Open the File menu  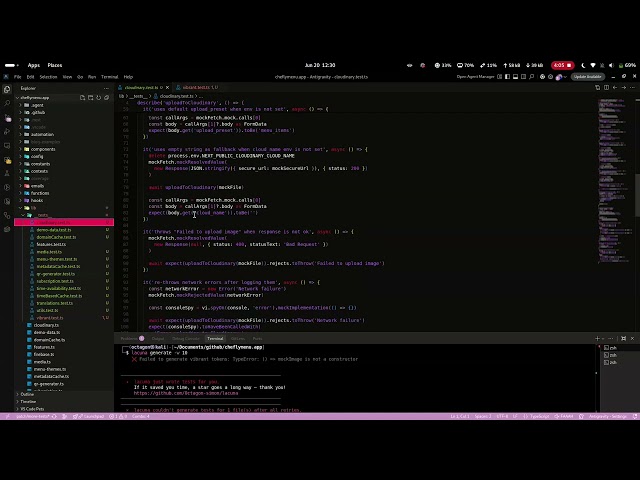18,77
